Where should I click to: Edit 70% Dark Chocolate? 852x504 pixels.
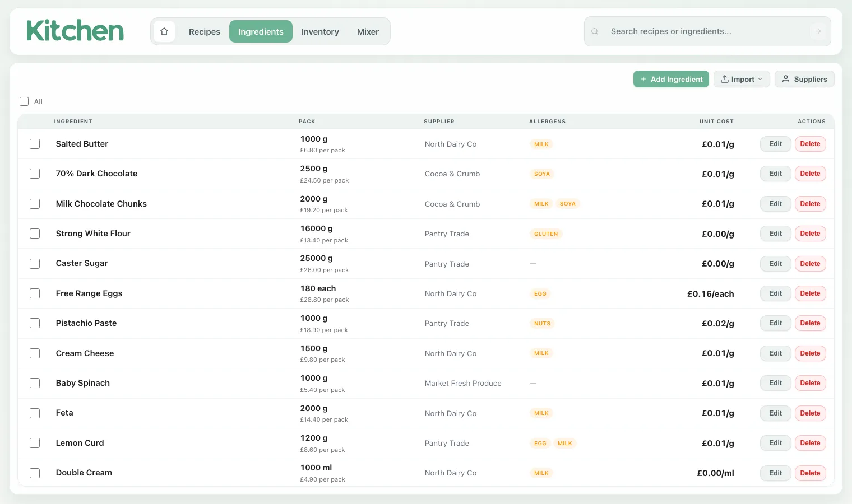coord(775,174)
